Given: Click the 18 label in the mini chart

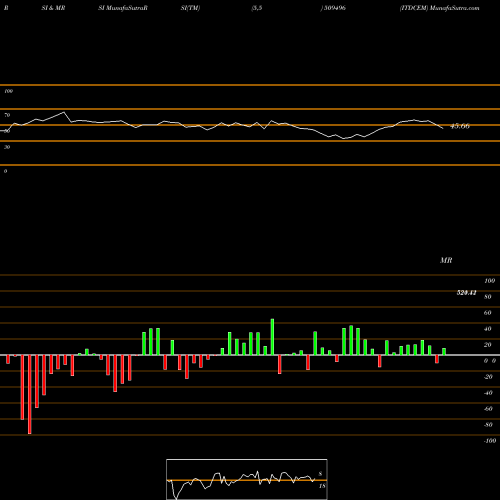Looking at the screenshot, I should point(322,486).
